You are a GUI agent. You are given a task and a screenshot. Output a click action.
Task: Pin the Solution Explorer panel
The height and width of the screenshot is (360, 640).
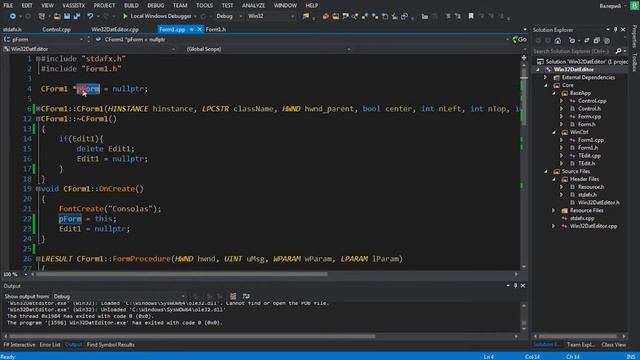pos(616,30)
